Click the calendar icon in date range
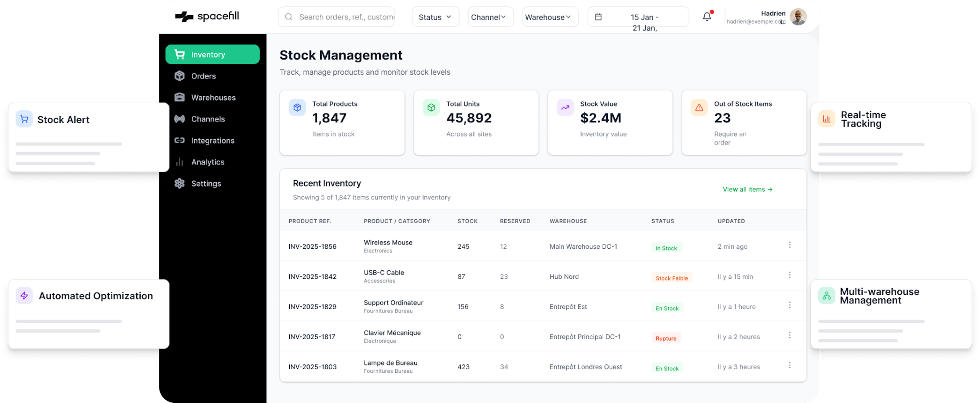The width and height of the screenshot is (980, 403). click(x=598, y=17)
